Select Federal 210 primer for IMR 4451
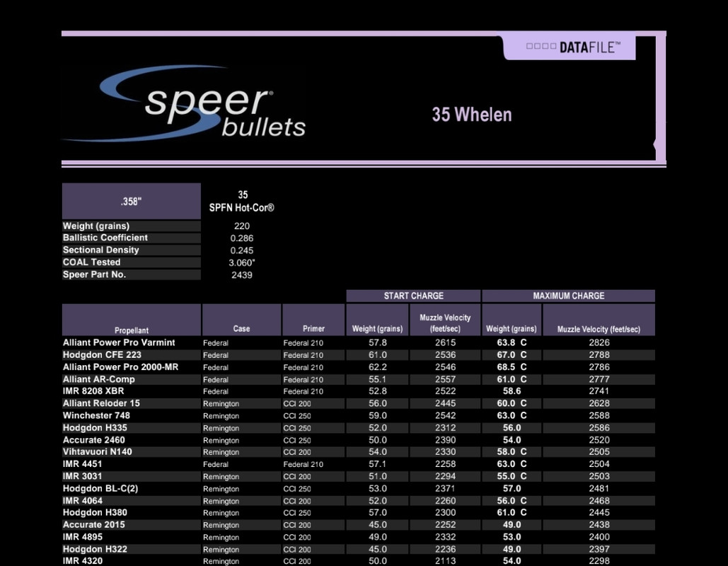Viewport: 728px width, 566px height. tap(304, 464)
